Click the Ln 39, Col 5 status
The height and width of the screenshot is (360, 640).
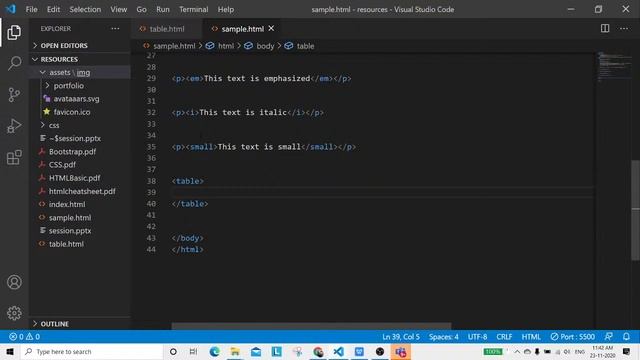(401, 337)
